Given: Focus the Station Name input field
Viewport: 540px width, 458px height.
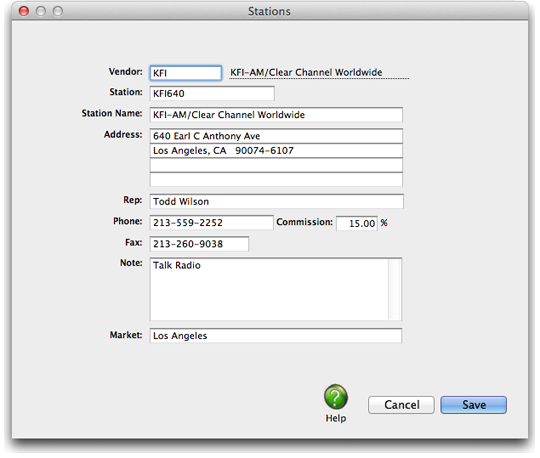Looking at the screenshot, I should click(276, 115).
